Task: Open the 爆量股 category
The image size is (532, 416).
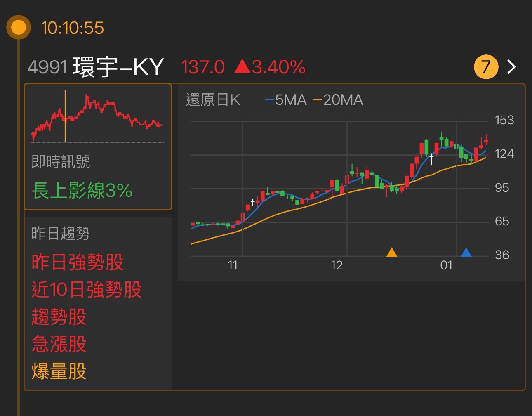Action: tap(59, 372)
